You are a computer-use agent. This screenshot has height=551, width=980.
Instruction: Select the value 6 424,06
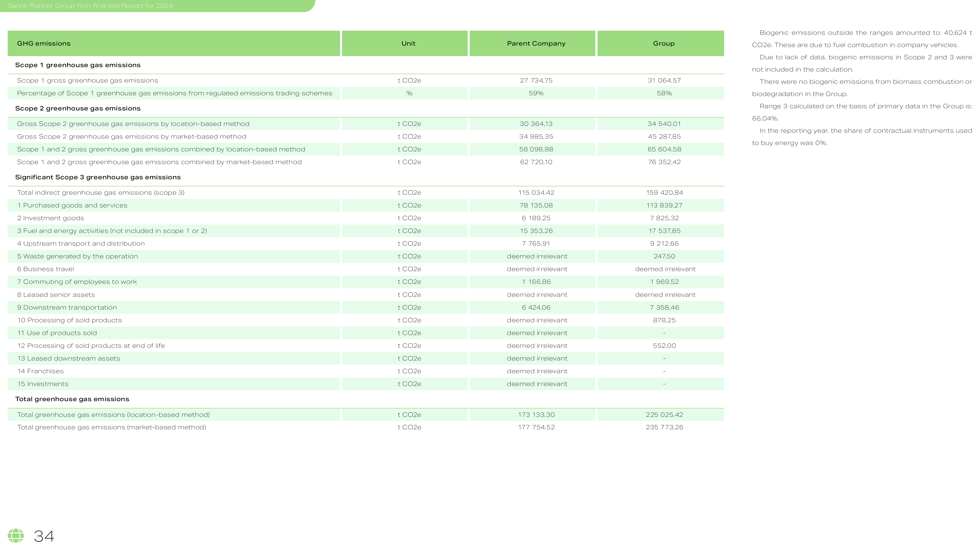tap(536, 308)
